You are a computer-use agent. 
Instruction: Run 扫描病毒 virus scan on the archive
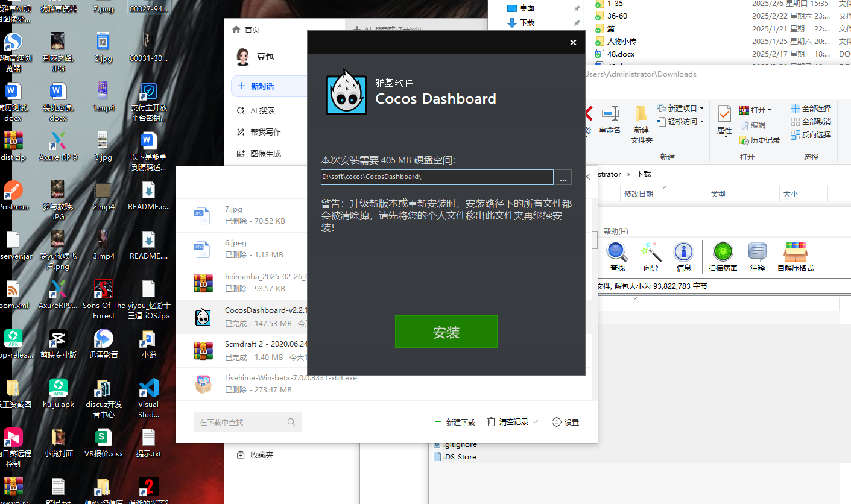pyautogui.click(x=723, y=256)
